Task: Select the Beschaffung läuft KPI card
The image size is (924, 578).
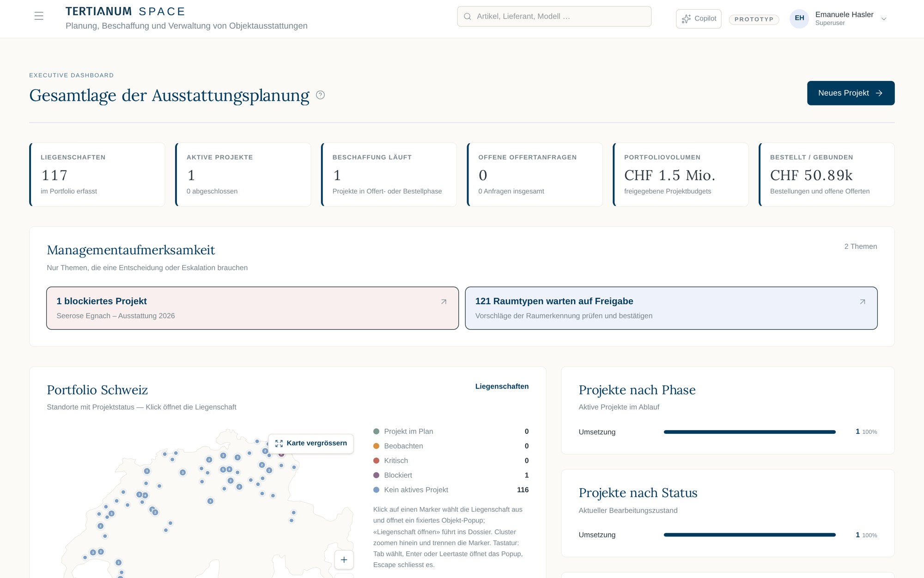Action: [x=389, y=174]
